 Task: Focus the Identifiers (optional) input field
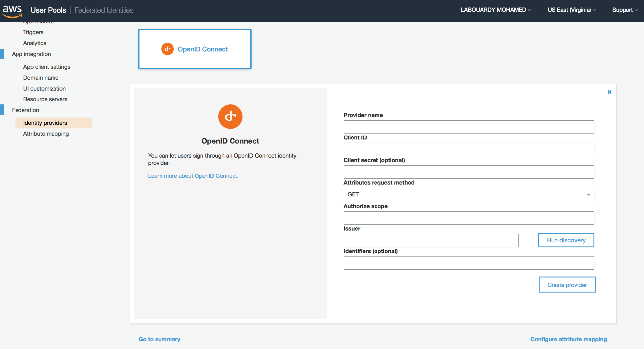(469, 263)
